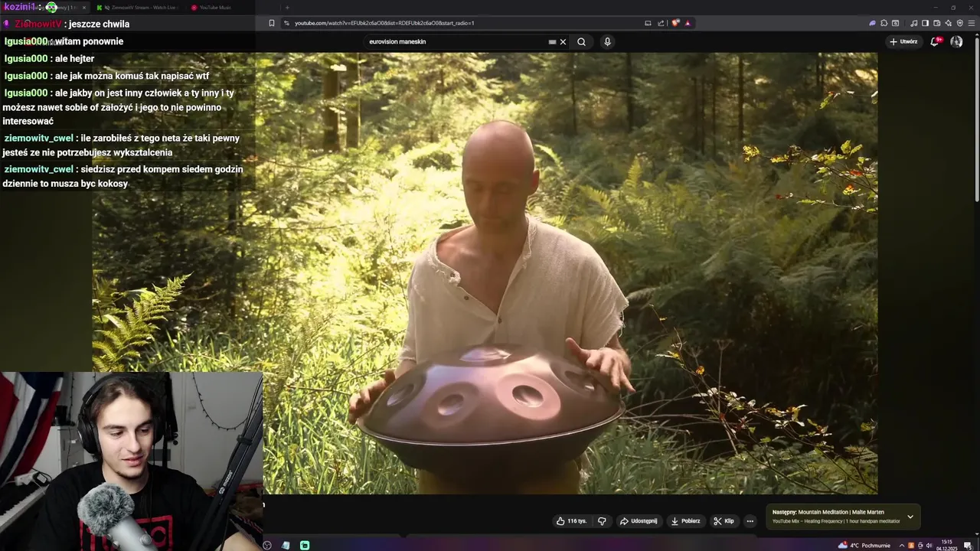Viewport: 980px width, 551px height.
Task: Click chat message 'ale hejter'
Action: (74, 58)
